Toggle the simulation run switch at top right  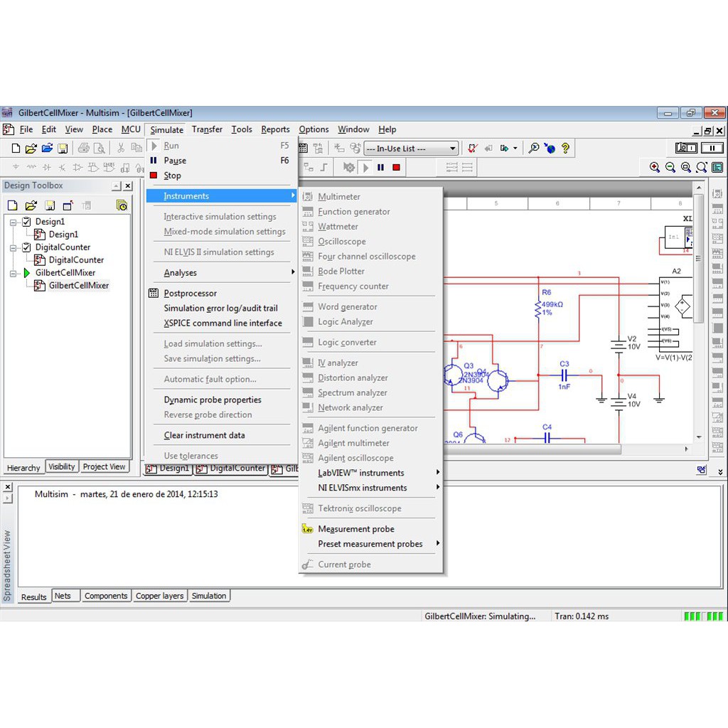point(686,148)
